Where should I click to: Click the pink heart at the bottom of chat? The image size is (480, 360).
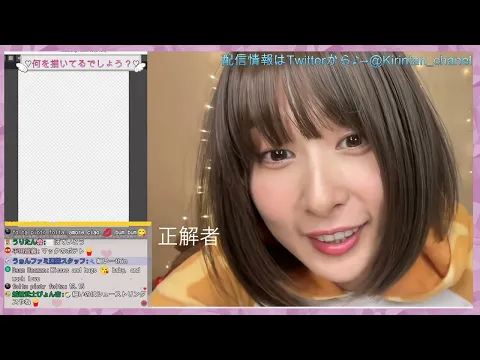tap(57, 303)
